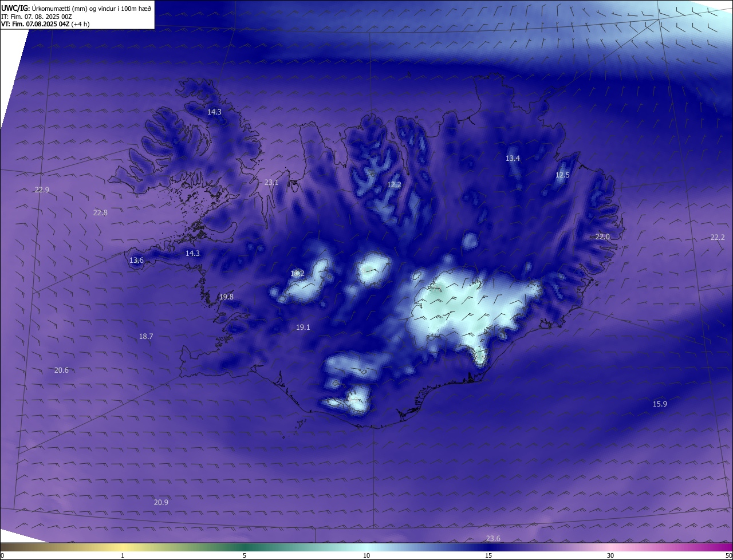The height and width of the screenshot is (560, 733).
Task: Click the 18.7 value off the southwest coast
Action: [x=146, y=336]
